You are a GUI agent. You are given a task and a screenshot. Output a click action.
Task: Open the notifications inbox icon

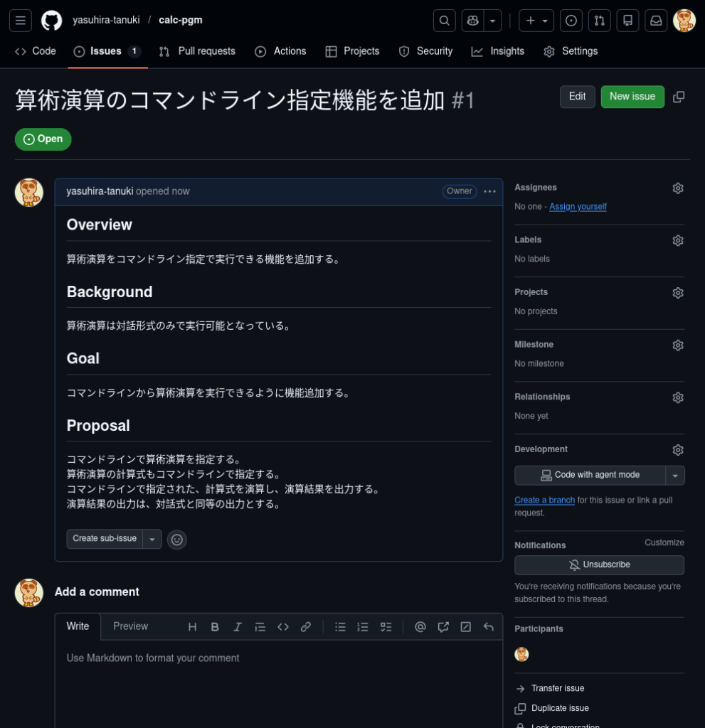[656, 21]
